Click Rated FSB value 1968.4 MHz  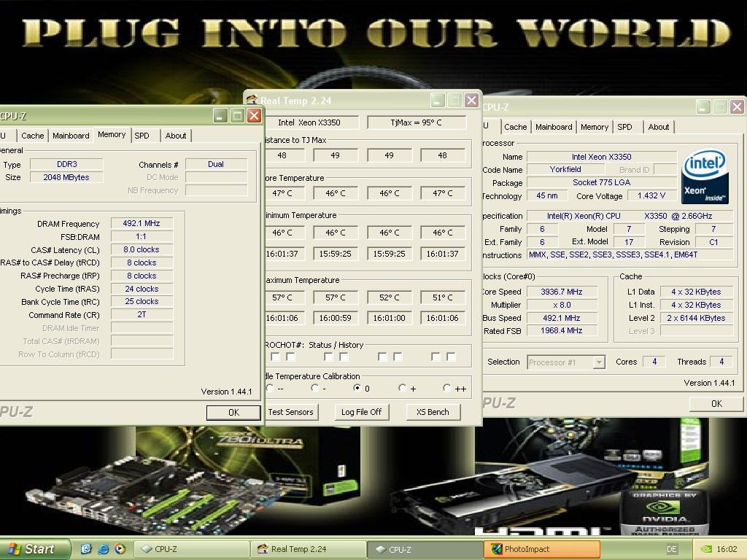(562, 330)
